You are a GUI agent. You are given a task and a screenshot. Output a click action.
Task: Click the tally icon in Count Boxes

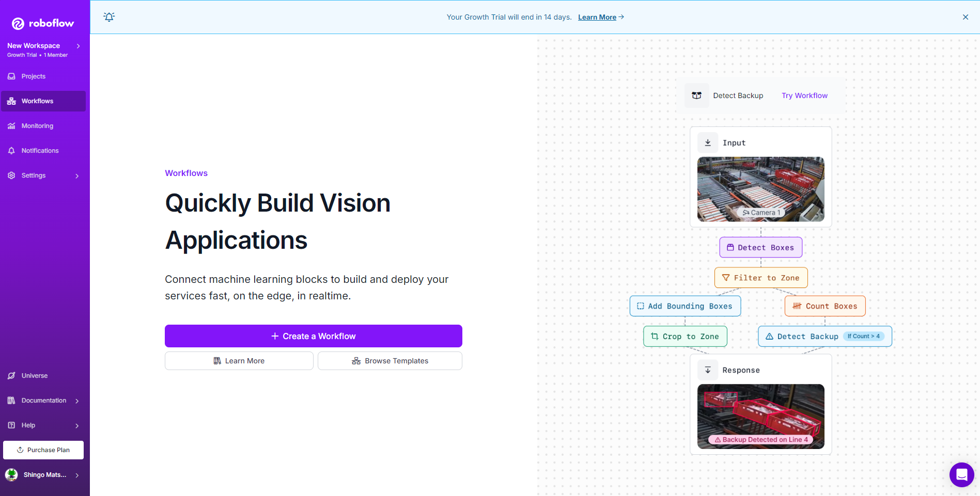pyautogui.click(x=797, y=306)
